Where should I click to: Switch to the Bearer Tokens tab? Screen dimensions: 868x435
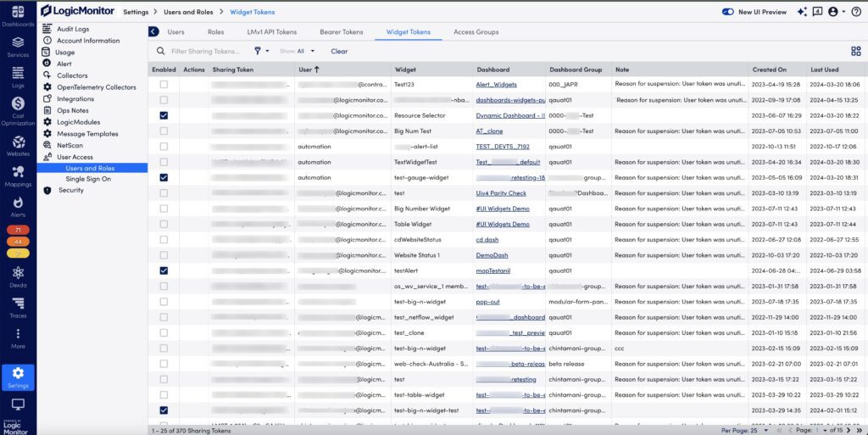click(x=342, y=32)
